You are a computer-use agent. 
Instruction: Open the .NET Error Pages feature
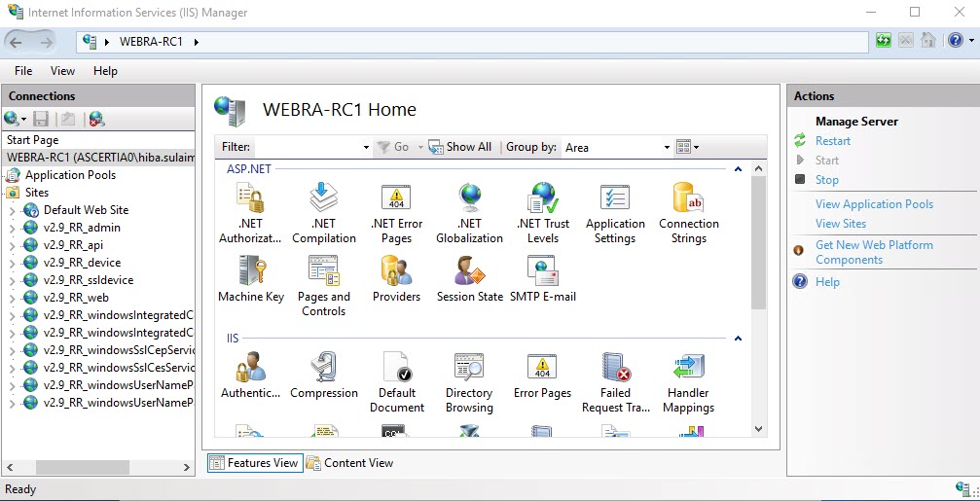click(x=396, y=213)
